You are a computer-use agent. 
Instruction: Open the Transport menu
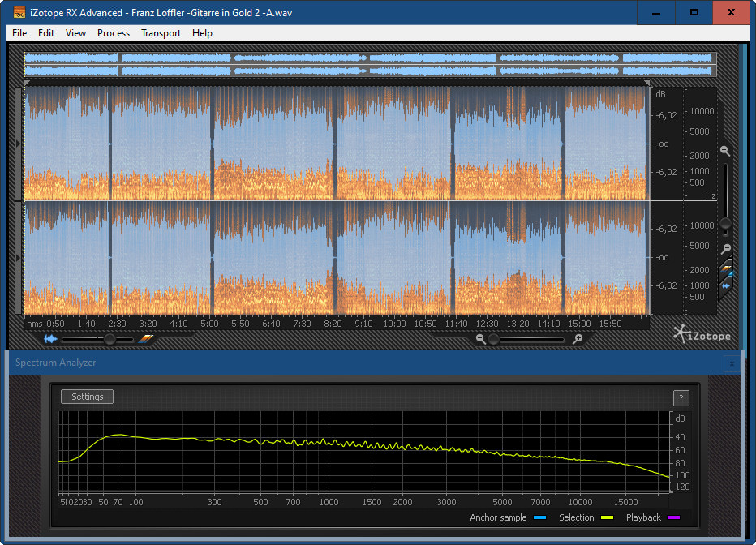tap(161, 33)
